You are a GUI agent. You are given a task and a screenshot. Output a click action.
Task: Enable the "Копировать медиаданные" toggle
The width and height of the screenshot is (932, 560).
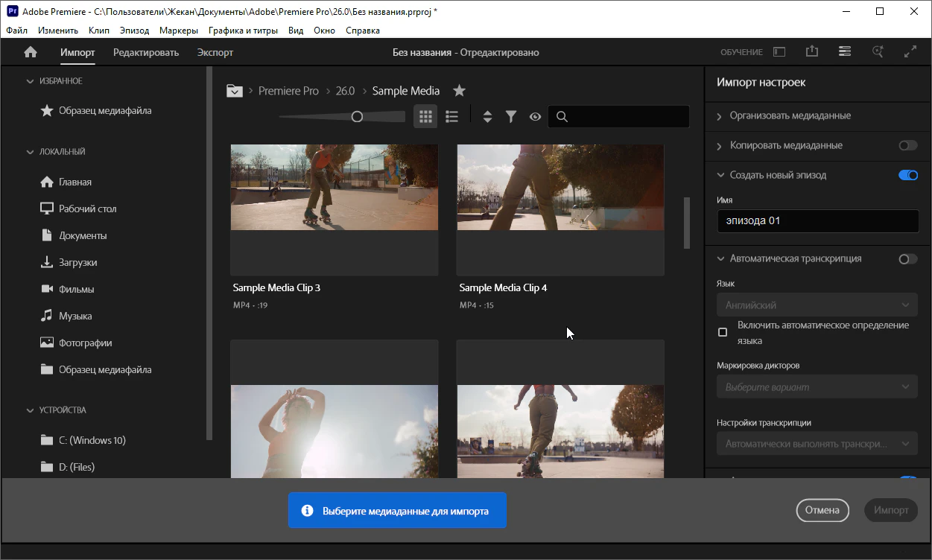(907, 145)
